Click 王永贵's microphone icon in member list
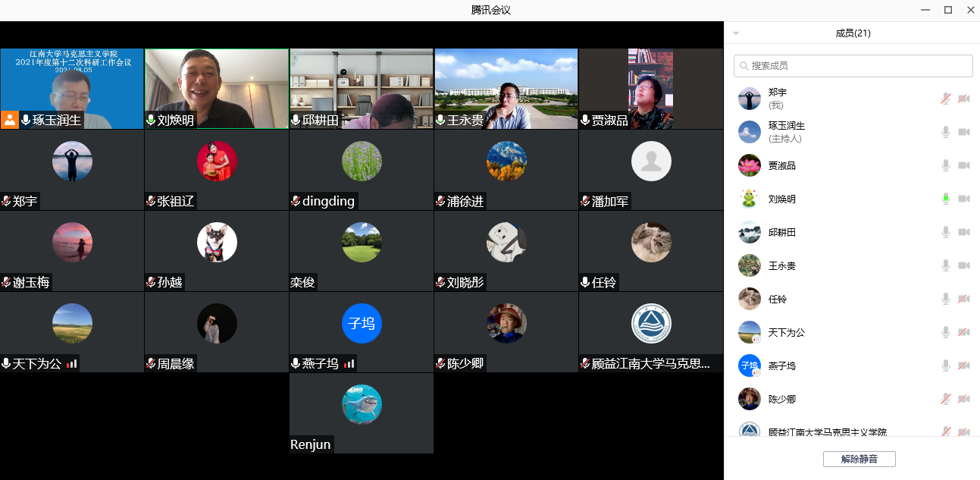This screenshot has height=480, width=980. point(945,265)
